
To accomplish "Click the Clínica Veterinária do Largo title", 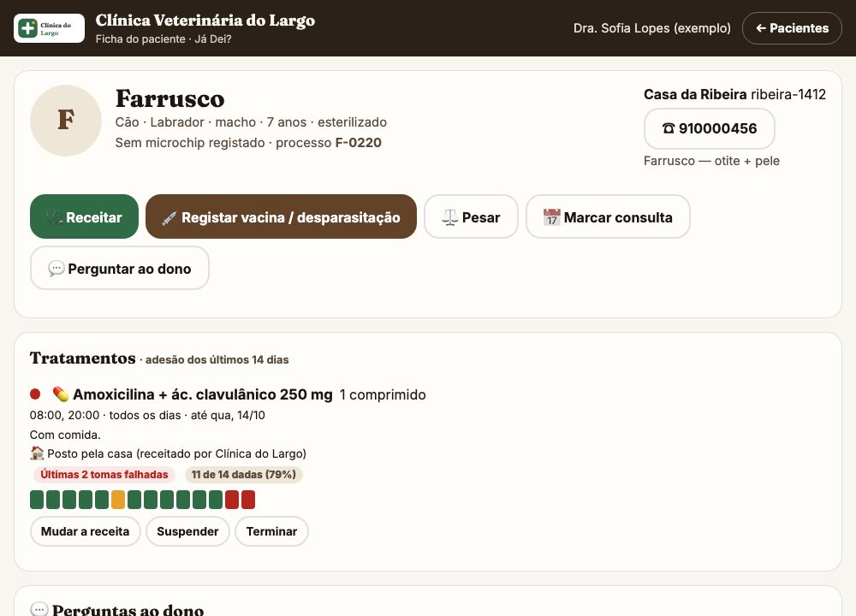I will pos(205,21).
